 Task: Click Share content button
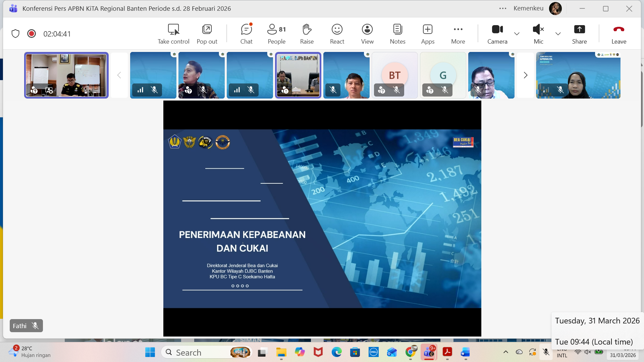pos(579,34)
